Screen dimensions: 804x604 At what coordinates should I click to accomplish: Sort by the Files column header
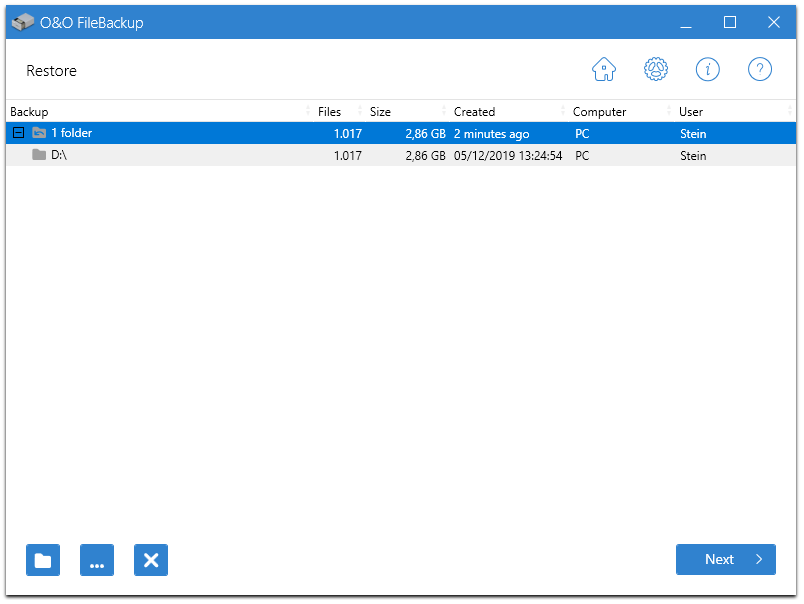click(329, 112)
